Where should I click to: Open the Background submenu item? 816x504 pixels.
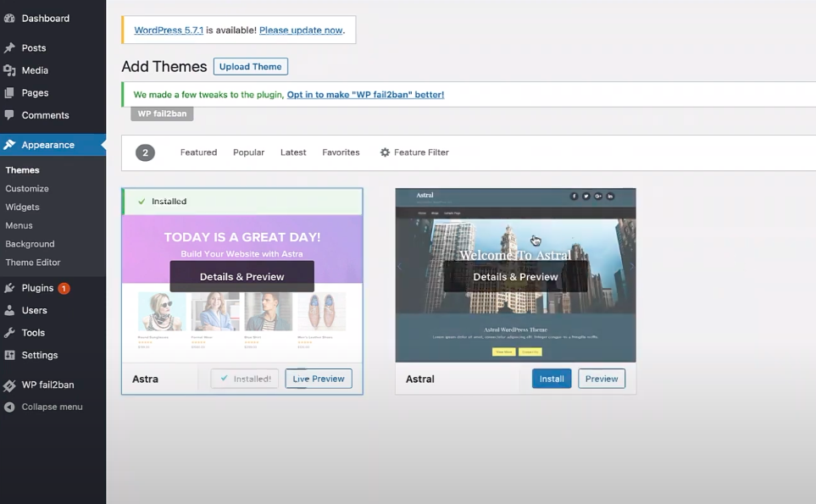tap(30, 244)
